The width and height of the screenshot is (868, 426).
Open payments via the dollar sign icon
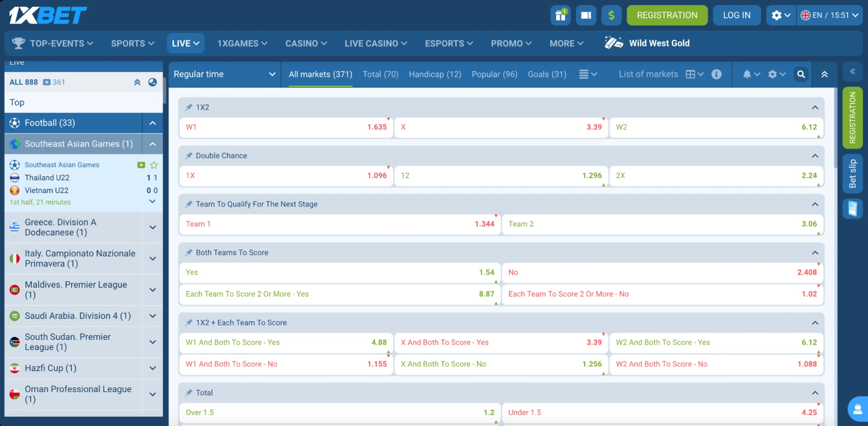point(611,15)
